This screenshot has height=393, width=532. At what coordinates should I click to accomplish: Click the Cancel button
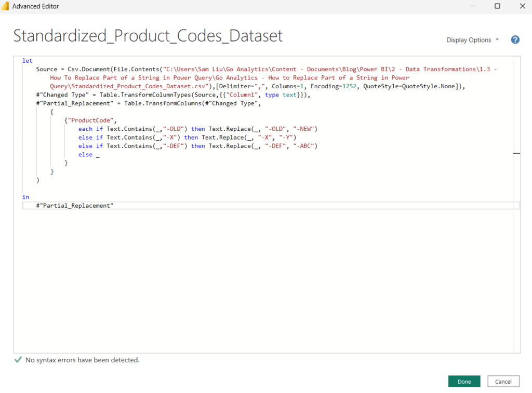[503, 382]
